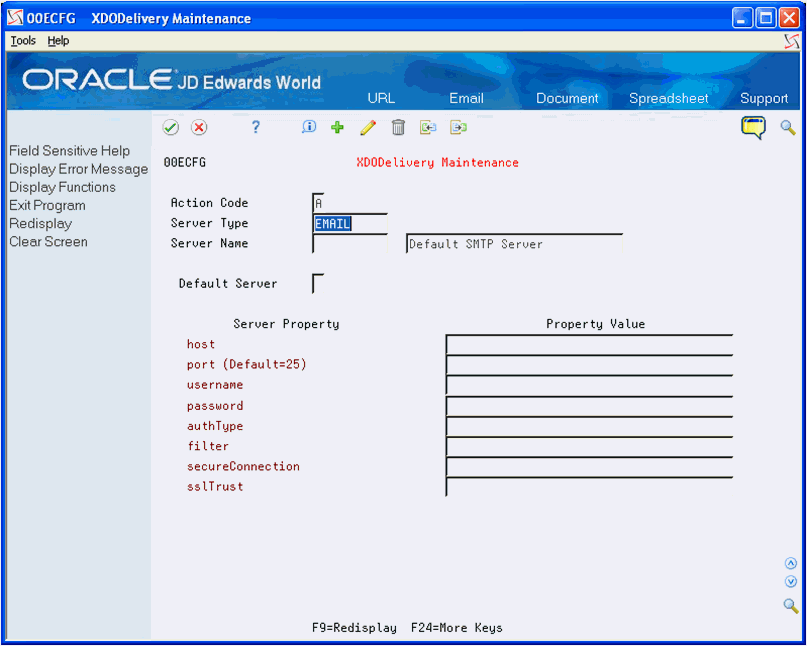Click the authType property value field
The width and height of the screenshot is (807, 646).
[x=589, y=426]
